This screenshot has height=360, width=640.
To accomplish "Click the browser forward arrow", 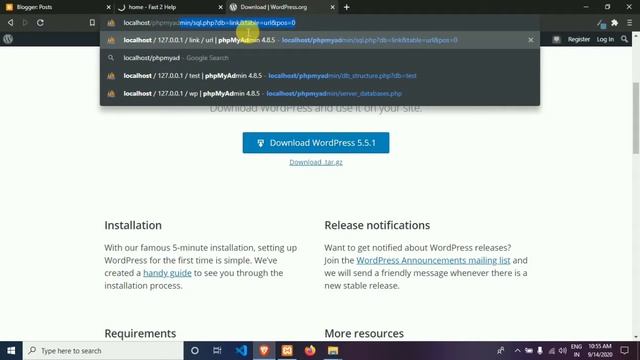I will coord(25,23).
